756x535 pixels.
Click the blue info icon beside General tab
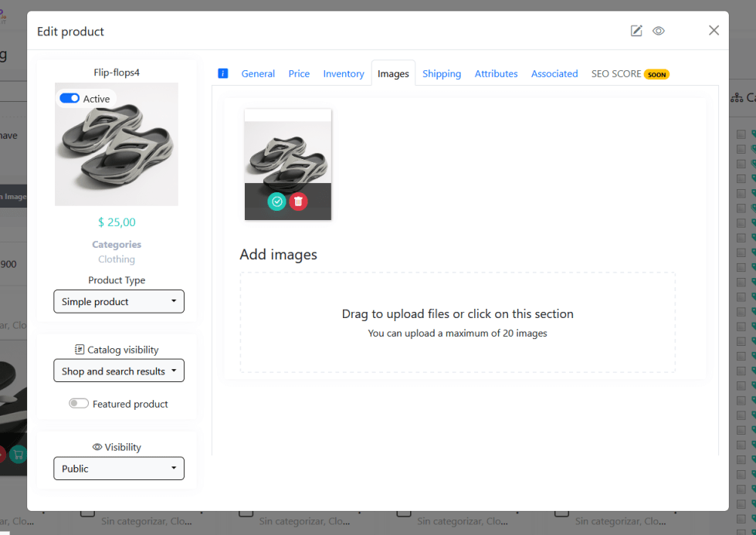pos(223,73)
